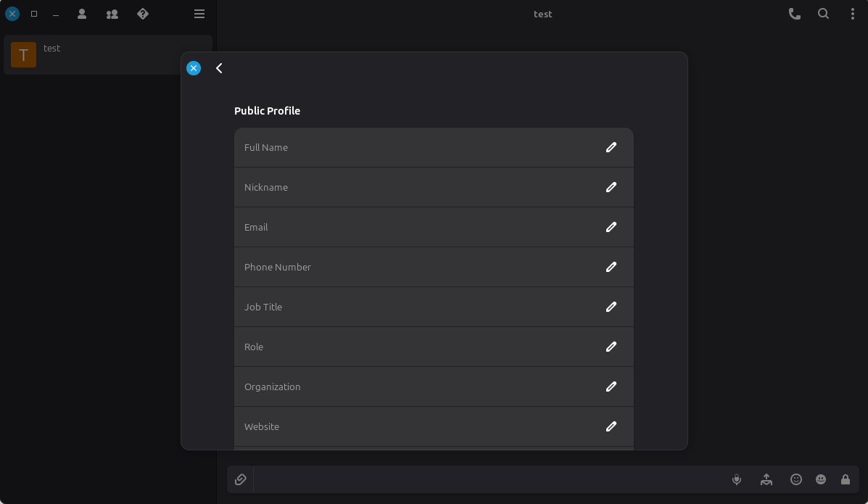The width and height of the screenshot is (868, 504).
Task: Click inside the message input field
Action: pyautogui.click(x=486, y=479)
